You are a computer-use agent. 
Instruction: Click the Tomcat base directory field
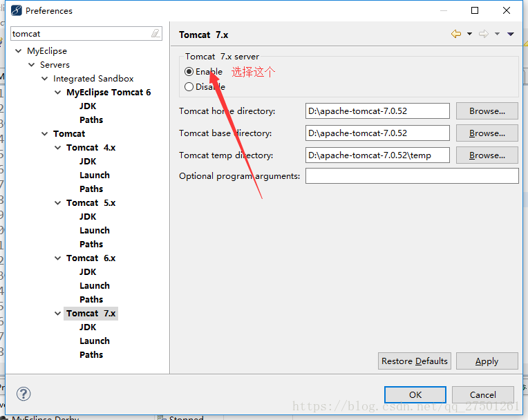click(377, 133)
